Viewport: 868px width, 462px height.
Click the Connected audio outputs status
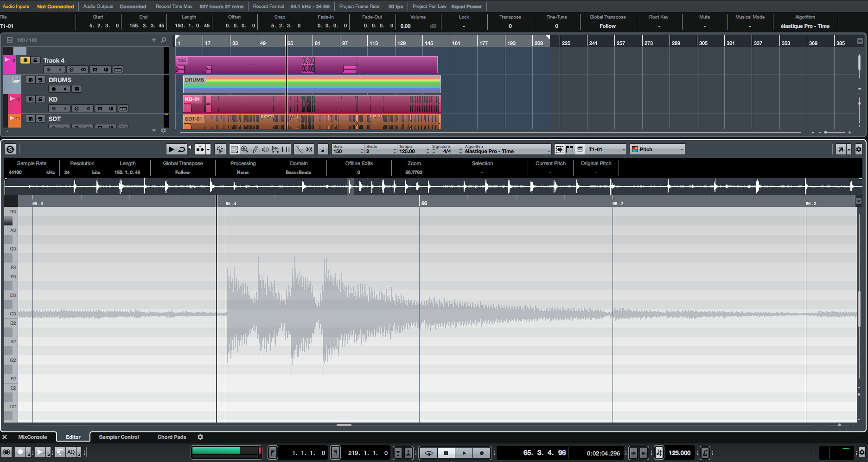(x=133, y=6)
